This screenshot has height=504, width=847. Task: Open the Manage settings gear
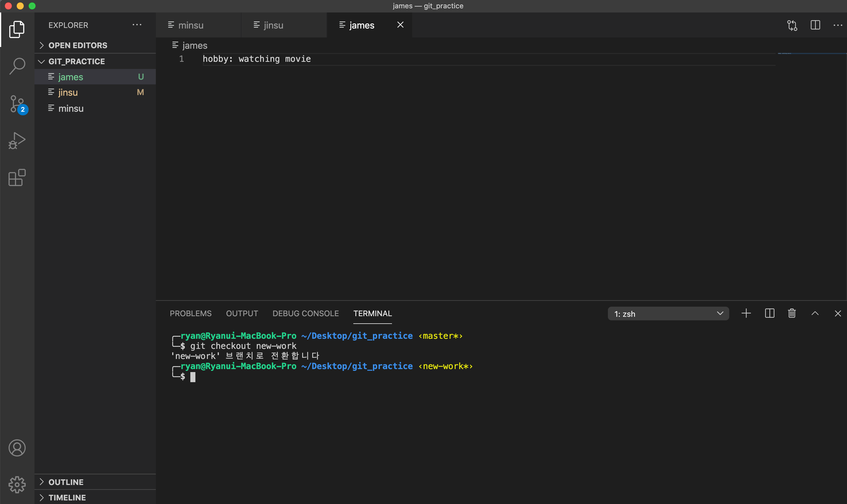tap(17, 484)
